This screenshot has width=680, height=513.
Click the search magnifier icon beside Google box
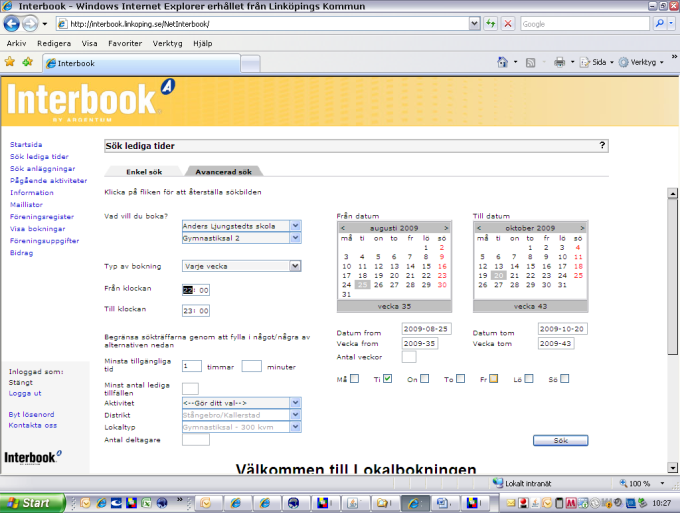(x=660, y=23)
